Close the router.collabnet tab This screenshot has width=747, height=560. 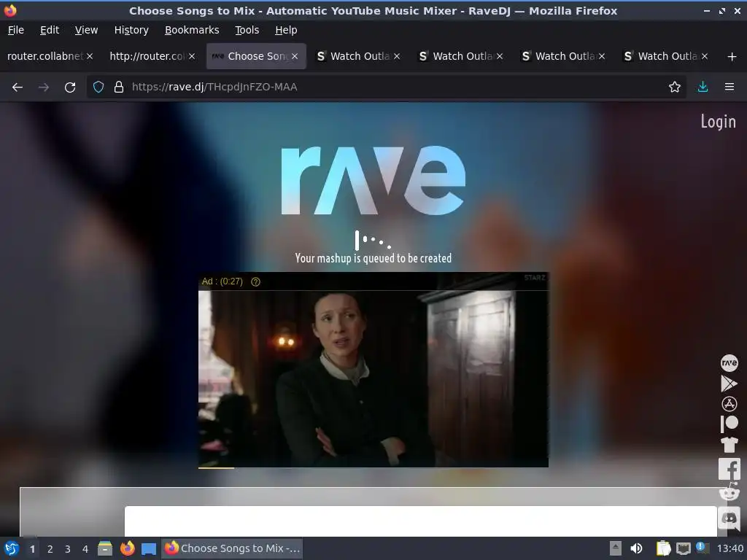point(90,57)
